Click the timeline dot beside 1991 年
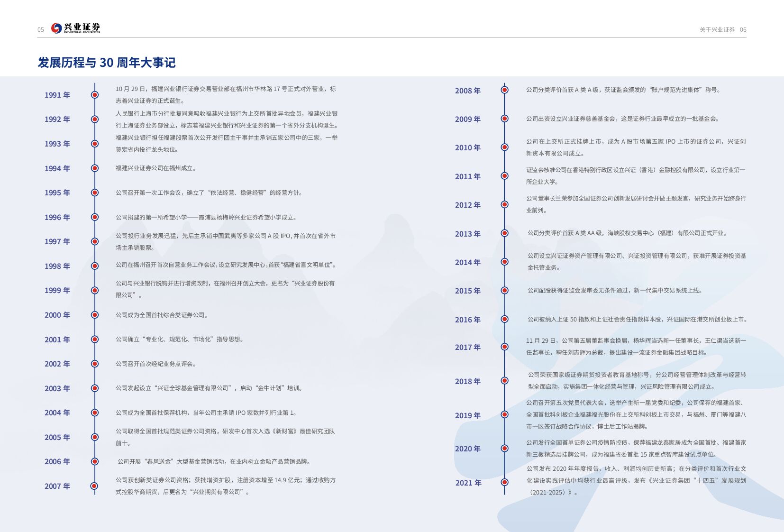Screen dimensions: 784x532 [x=95, y=95]
